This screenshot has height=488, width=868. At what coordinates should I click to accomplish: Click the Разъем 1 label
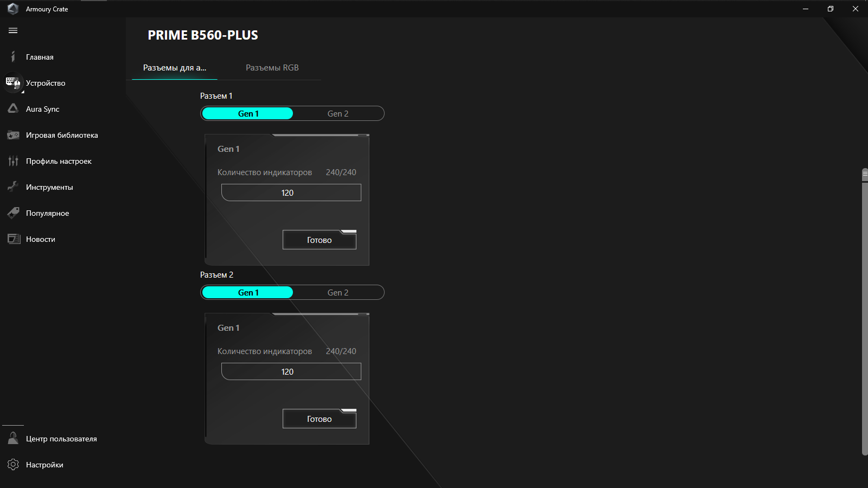point(216,96)
